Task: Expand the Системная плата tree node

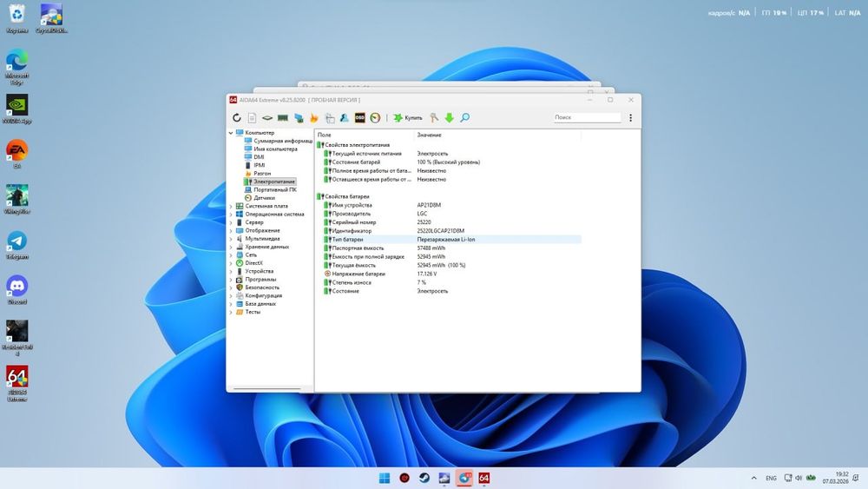Action: coord(231,206)
